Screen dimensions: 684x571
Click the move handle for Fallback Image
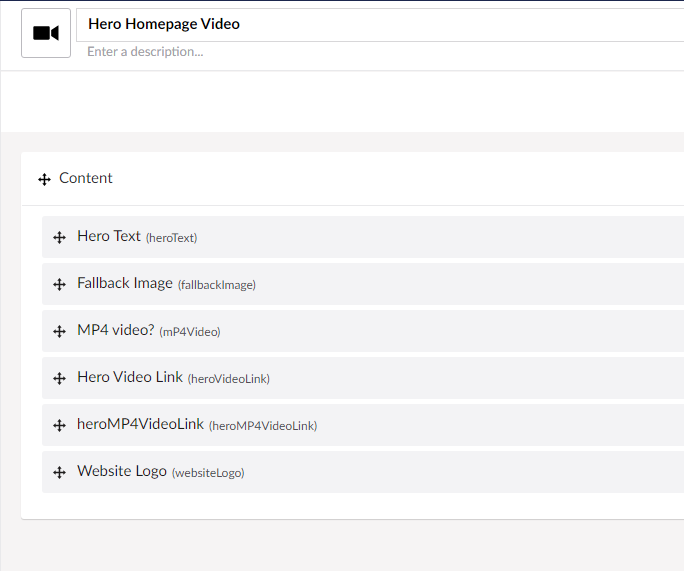tap(60, 285)
